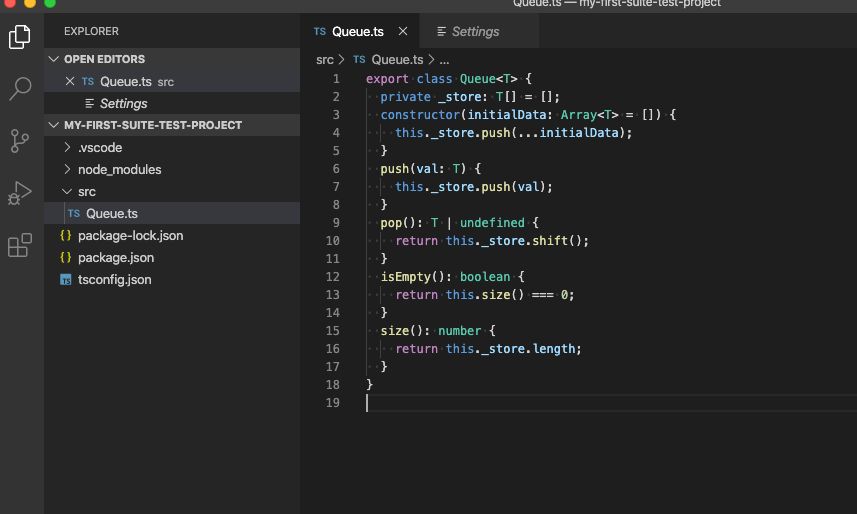Click 'this._store.push(...initialData);' line

pyautogui.click(x=513, y=133)
